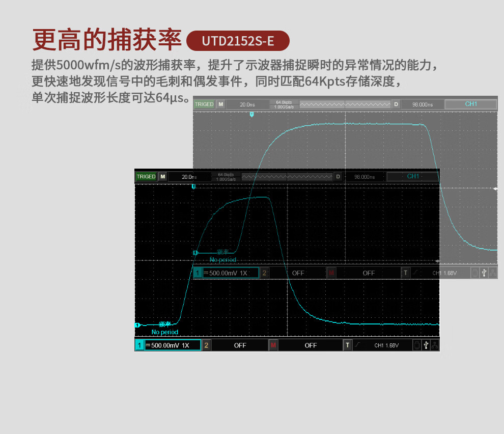The width and height of the screenshot is (504, 434).
Task: Click CH1 1.68V trigger level in gray screen
Action: point(444,273)
